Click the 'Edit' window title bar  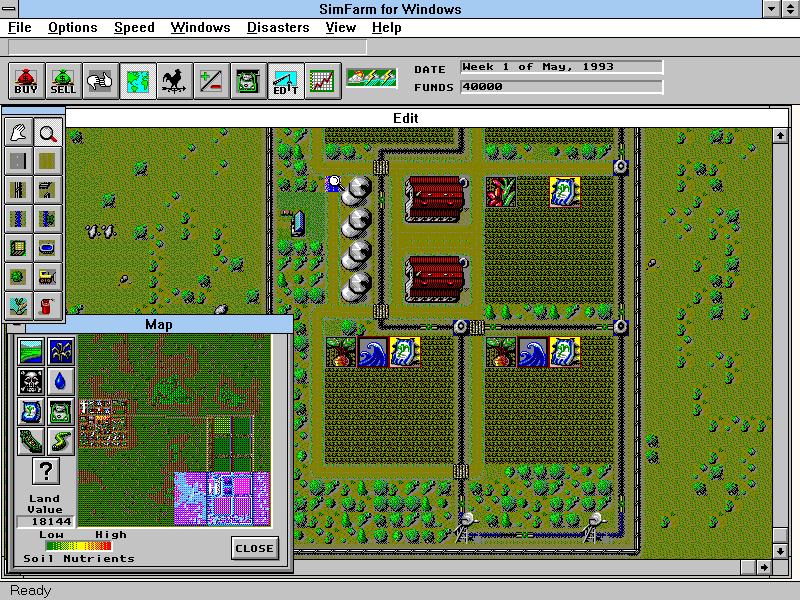pos(406,118)
